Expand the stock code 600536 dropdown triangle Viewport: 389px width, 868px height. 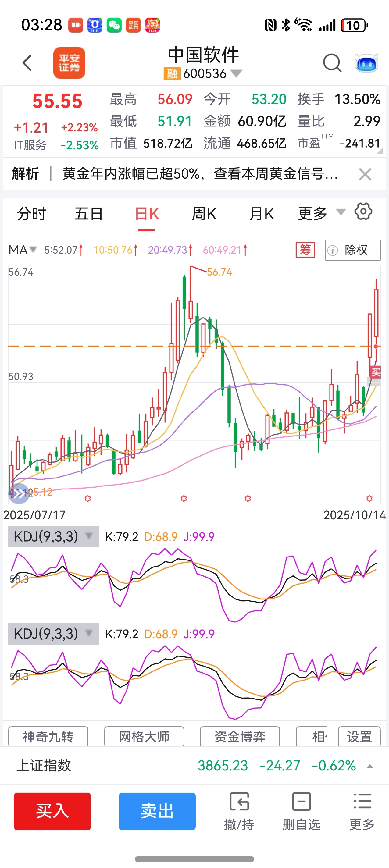pos(236,73)
